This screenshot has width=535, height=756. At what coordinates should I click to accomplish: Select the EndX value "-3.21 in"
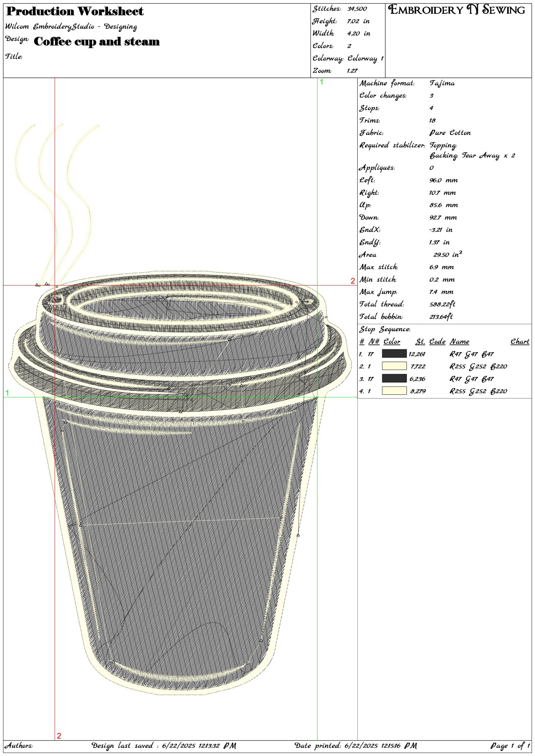coord(441,230)
